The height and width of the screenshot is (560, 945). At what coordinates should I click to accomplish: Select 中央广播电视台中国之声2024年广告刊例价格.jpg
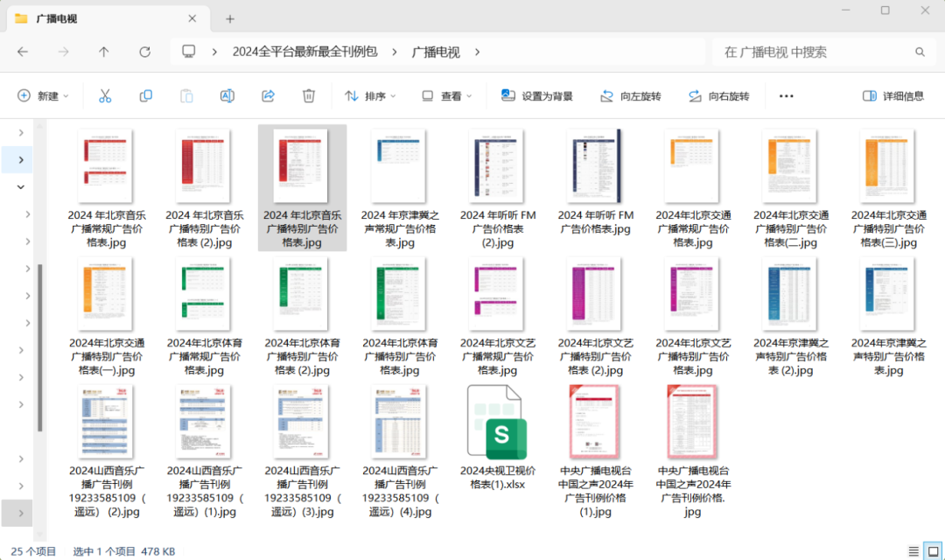point(693,451)
